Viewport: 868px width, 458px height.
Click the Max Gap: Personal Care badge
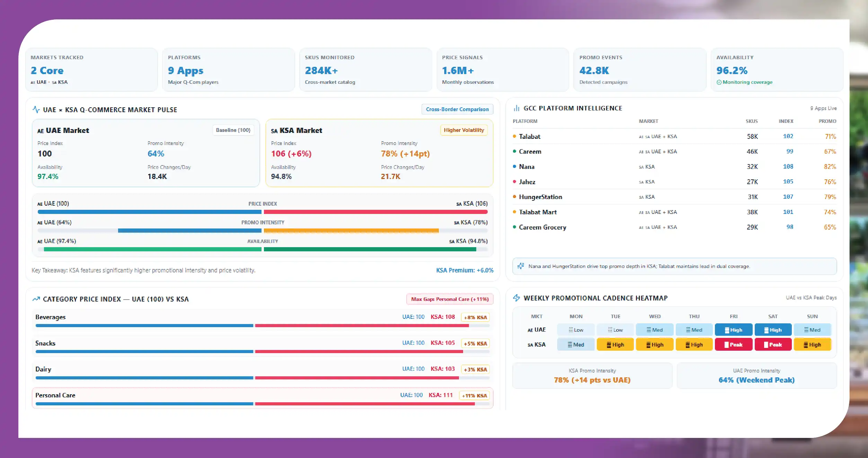click(450, 299)
